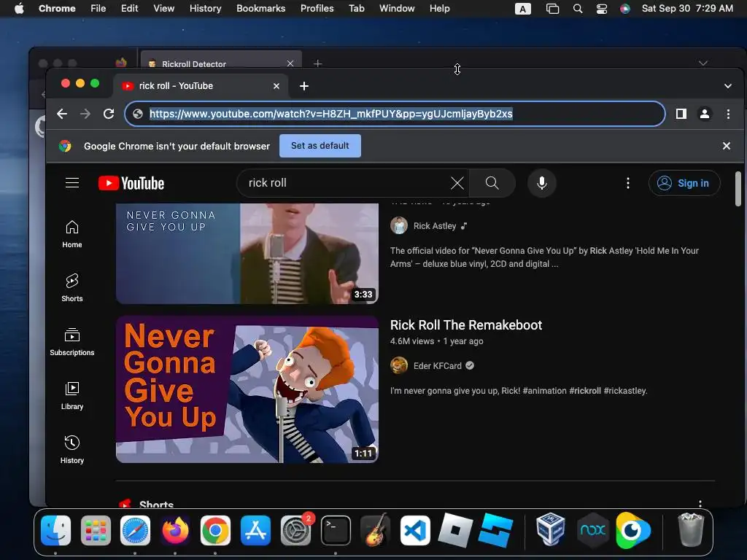This screenshot has width=747, height=560.
Task: Open Eder KFCard channel name link
Action: click(x=438, y=366)
